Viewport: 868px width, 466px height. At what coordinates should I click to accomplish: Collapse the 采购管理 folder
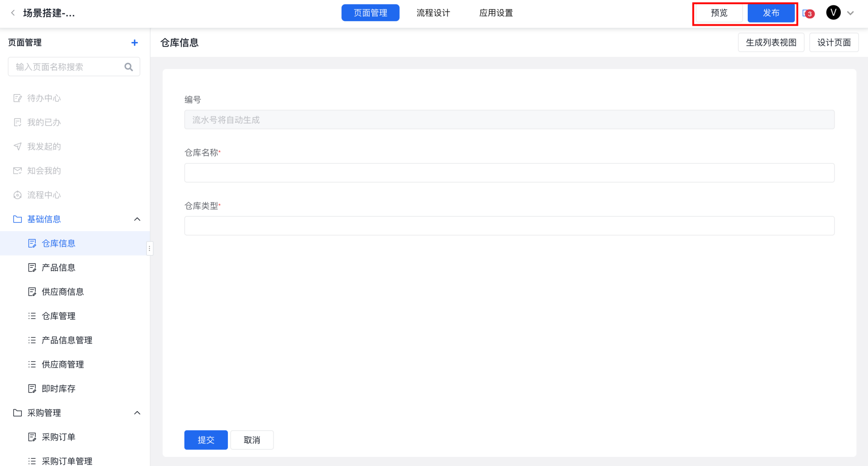(137, 413)
